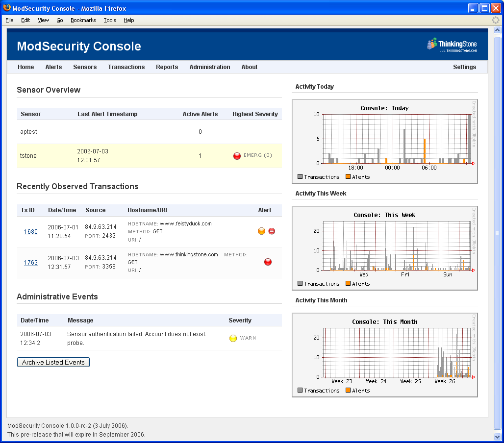Click the red EMERG severity icon for tstone
The height and width of the screenshot is (443, 504).
(237, 156)
